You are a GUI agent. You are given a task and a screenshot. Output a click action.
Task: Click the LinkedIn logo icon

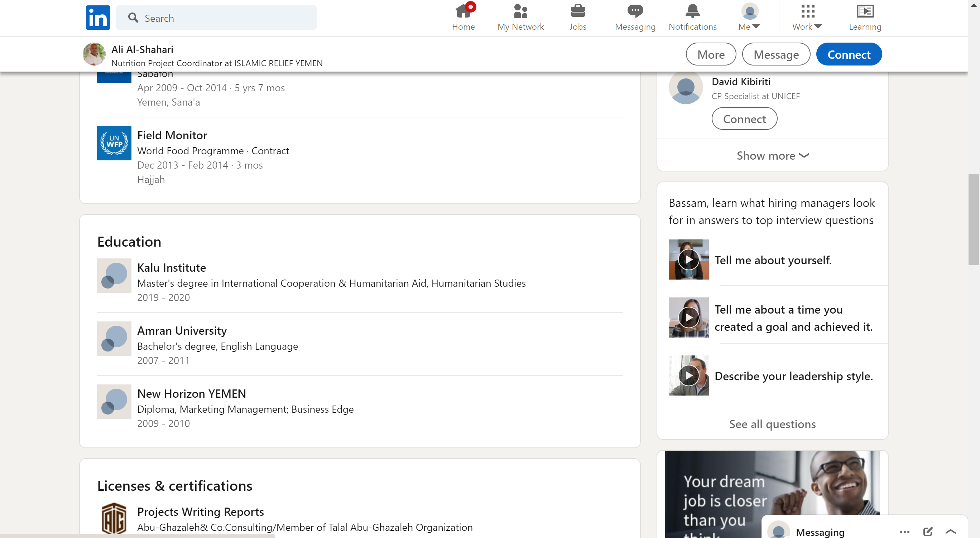(98, 18)
